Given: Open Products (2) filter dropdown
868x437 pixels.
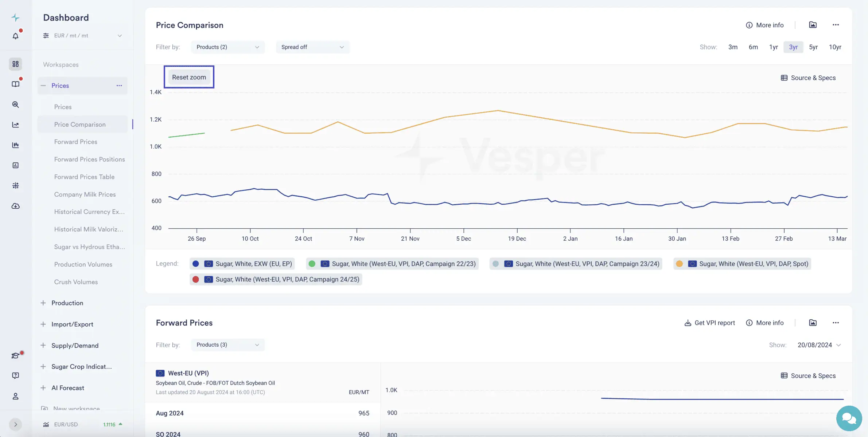Looking at the screenshot, I should click(x=228, y=47).
